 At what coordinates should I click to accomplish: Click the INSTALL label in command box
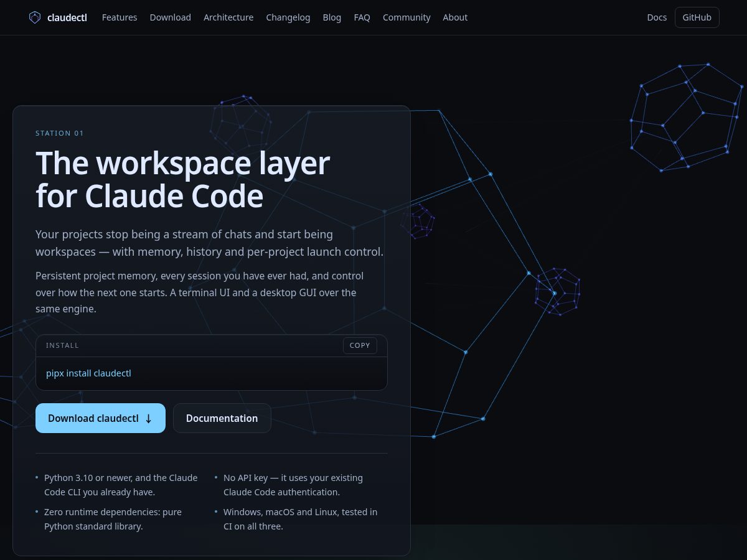pos(62,345)
